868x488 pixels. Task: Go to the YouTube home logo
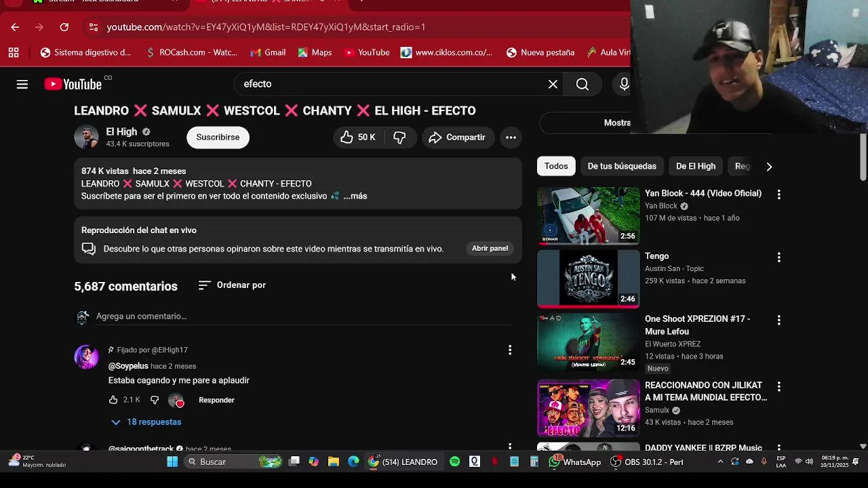pos(73,84)
